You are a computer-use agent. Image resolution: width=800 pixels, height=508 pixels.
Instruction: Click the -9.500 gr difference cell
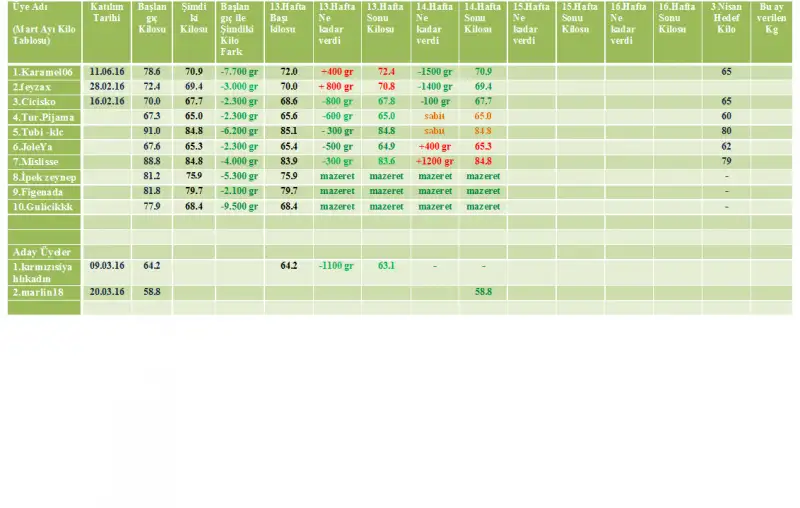tap(240, 206)
